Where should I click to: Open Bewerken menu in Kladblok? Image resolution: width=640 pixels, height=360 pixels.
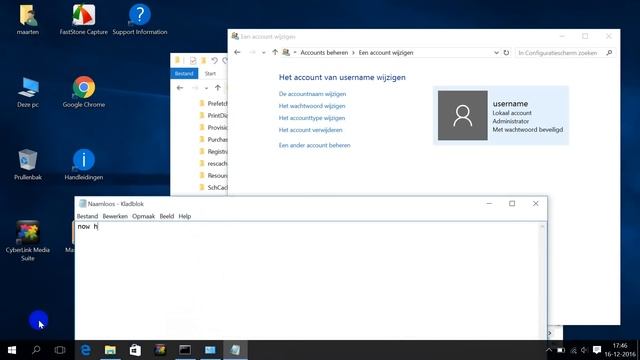click(x=115, y=216)
